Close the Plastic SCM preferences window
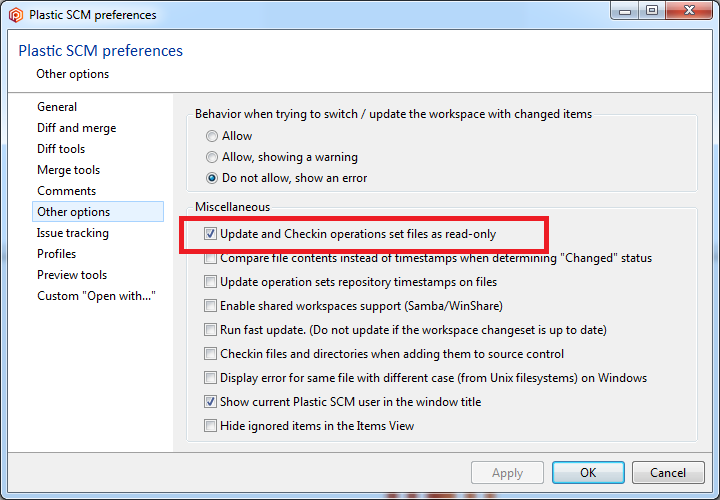The image size is (720, 500). tap(688, 11)
